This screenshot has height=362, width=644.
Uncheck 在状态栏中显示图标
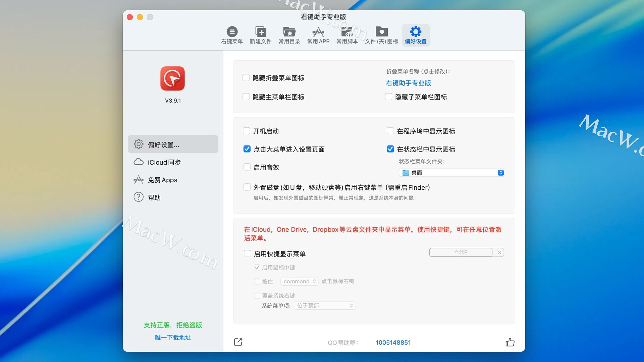(x=390, y=149)
